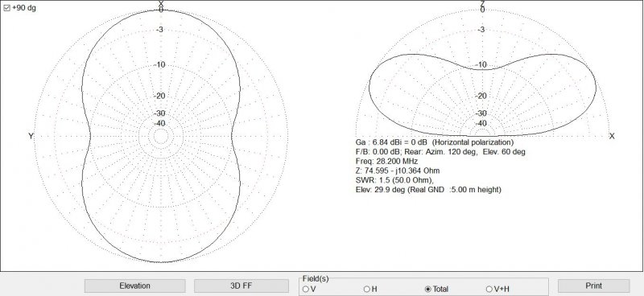644x296 pixels.
Task: Click the Y axis label of azimuth plot
Action: pyautogui.click(x=31, y=136)
